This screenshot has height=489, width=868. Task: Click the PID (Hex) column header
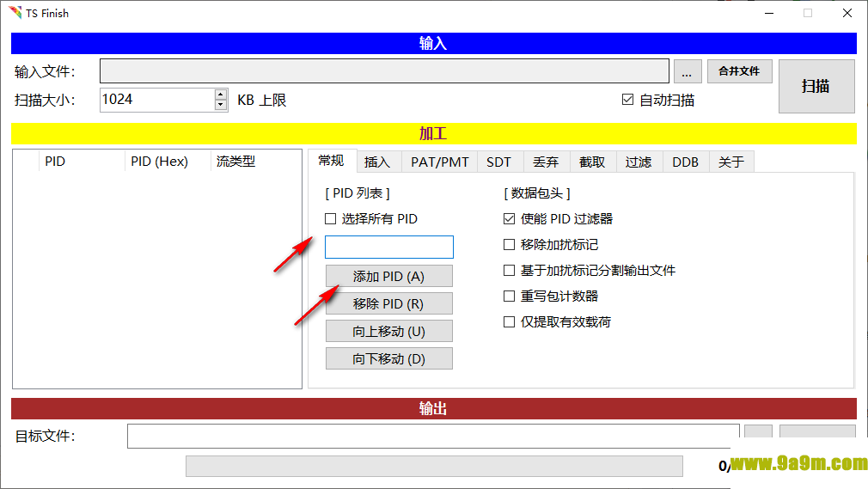[x=168, y=162]
